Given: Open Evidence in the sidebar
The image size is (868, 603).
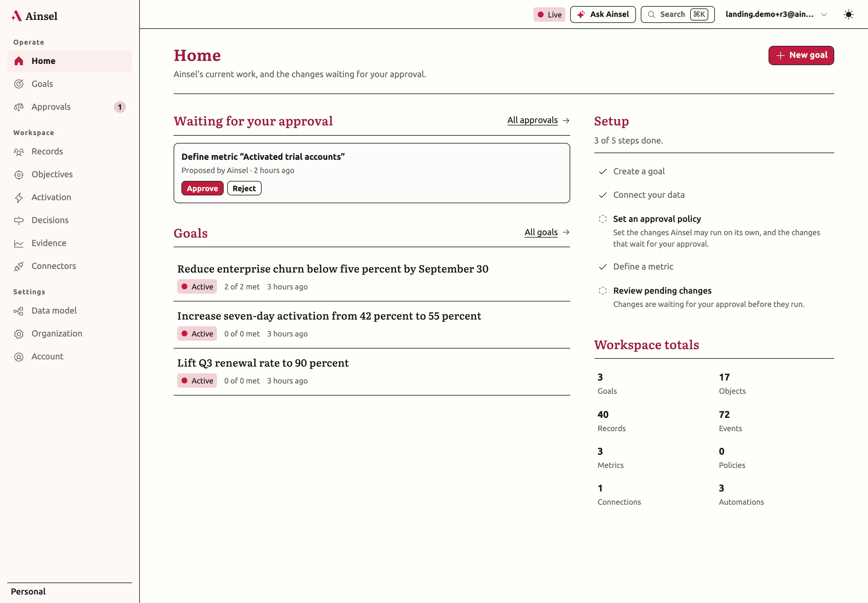Looking at the screenshot, I should coord(70,243).
